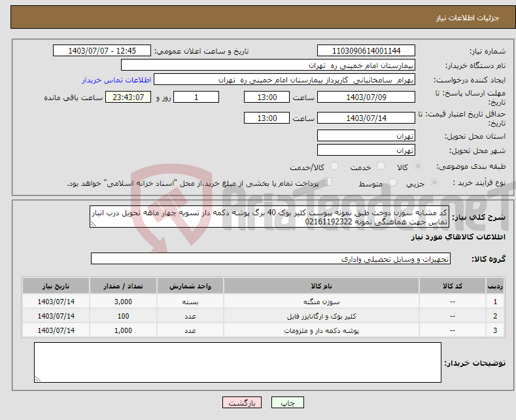Image resolution: width=516 pixels, height=420 pixels.
Task: Click the announcement date field 1403/07/07 - 12:45
Action: tap(102, 50)
